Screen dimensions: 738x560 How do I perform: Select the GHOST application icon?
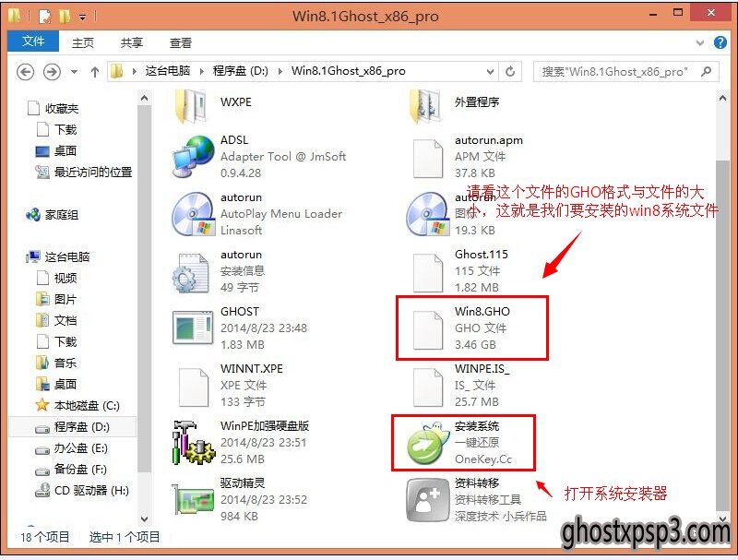point(193,328)
